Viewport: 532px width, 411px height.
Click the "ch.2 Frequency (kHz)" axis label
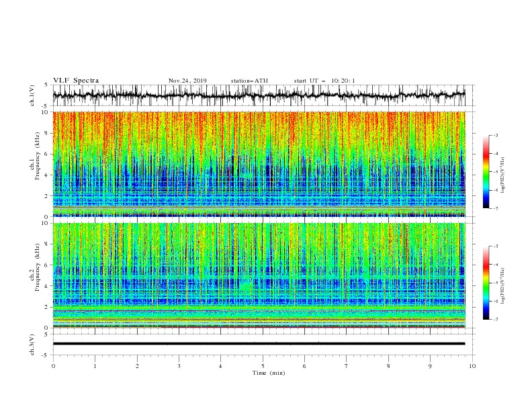(35, 267)
